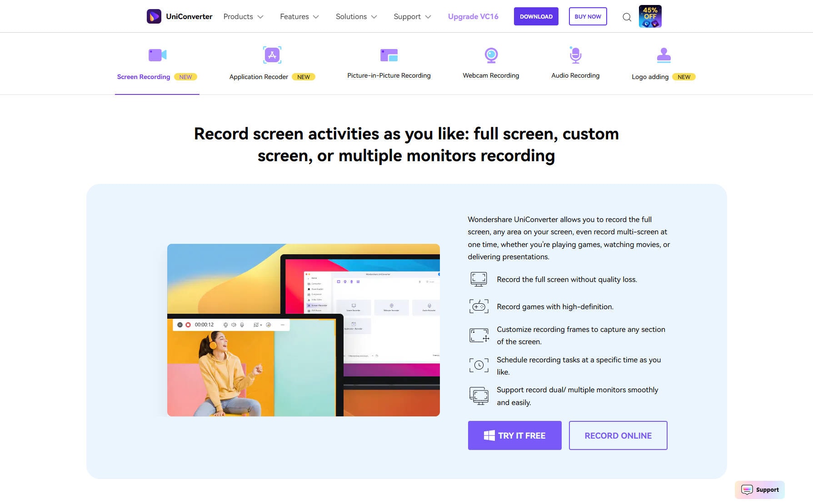The height and width of the screenshot is (504, 813).
Task: Click the 'Record games with high-definition.' text
Action: click(555, 306)
